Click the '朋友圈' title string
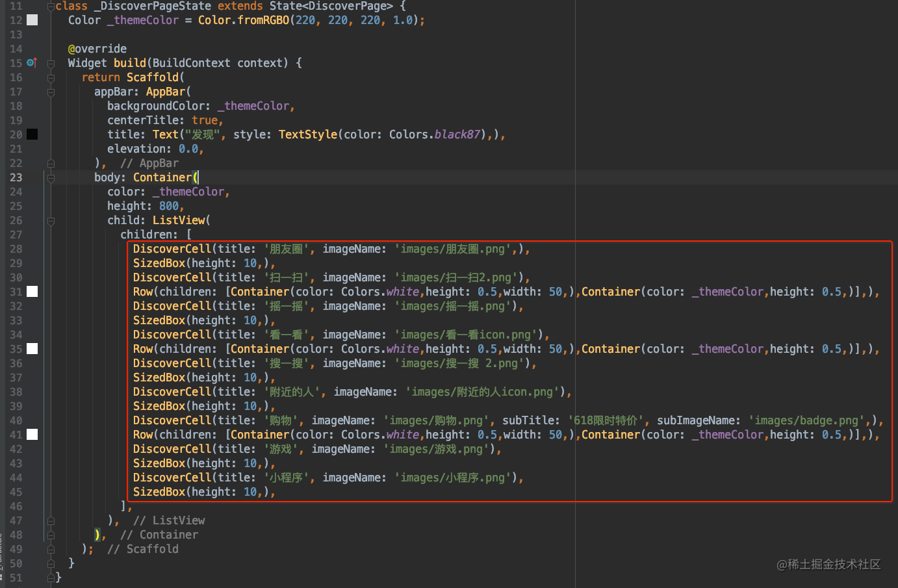 (286, 249)
